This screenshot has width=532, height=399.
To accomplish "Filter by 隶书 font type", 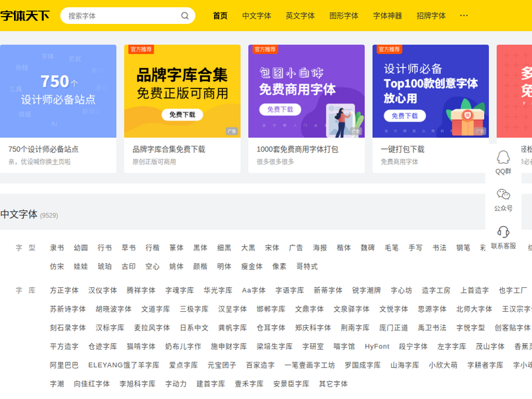I will tap(57, 248).
